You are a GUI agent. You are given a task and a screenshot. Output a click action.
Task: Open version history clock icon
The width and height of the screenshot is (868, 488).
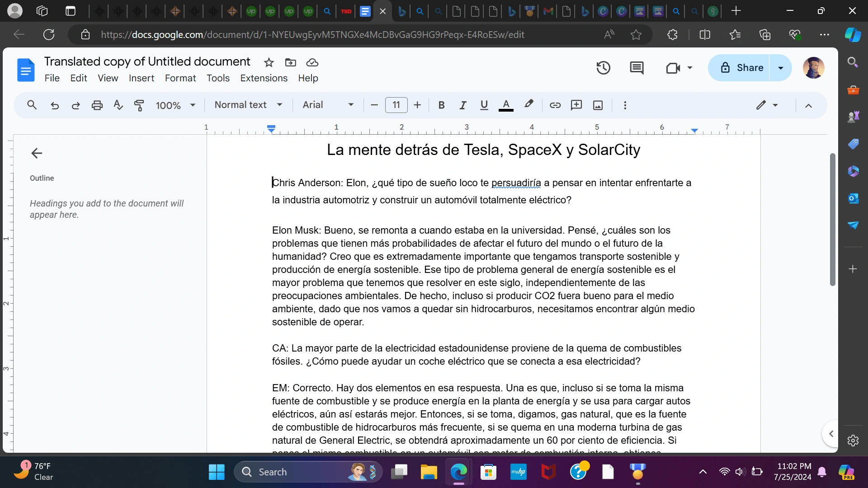click(x=603, y=68)
